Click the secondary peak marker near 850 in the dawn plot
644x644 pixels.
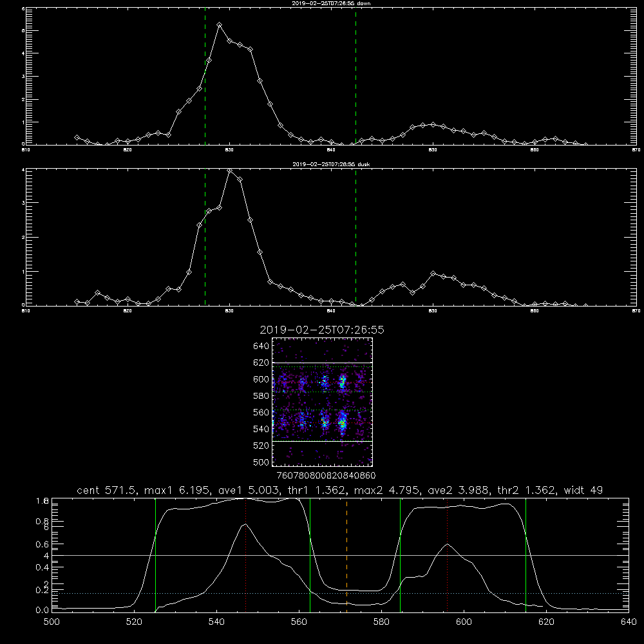433,124
